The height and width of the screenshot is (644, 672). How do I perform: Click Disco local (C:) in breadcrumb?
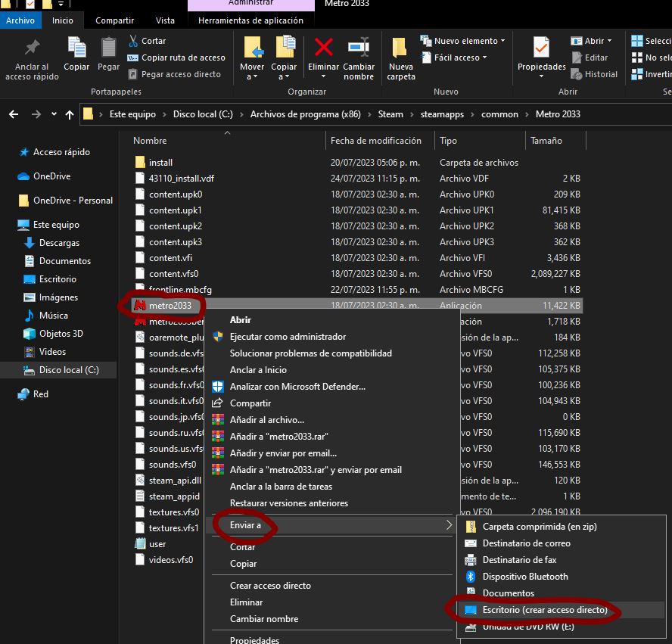click(203, 114)
